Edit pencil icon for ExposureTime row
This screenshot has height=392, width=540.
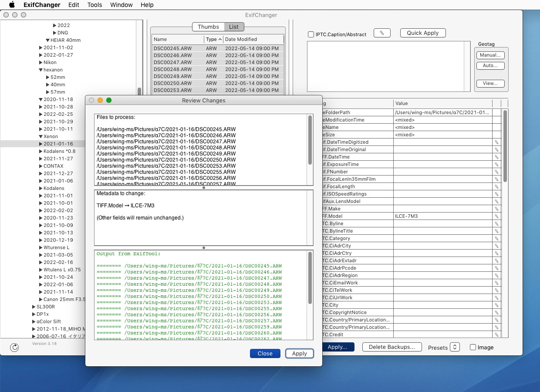click(x=496, y=165)
